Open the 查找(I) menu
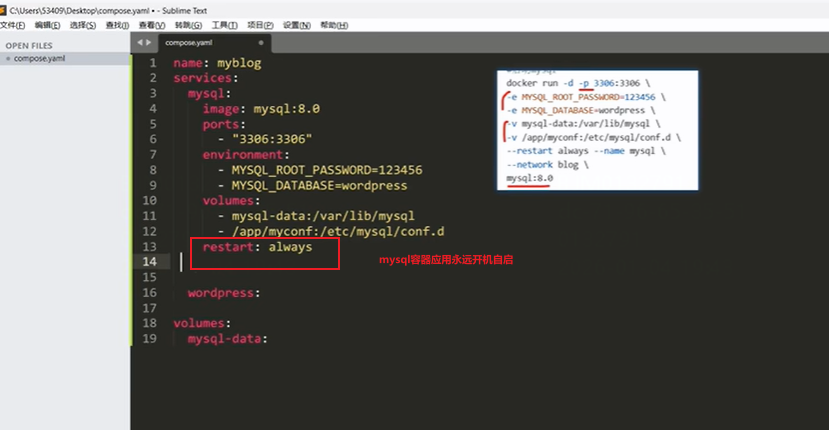The image size is (829, 430). point(117,25)
